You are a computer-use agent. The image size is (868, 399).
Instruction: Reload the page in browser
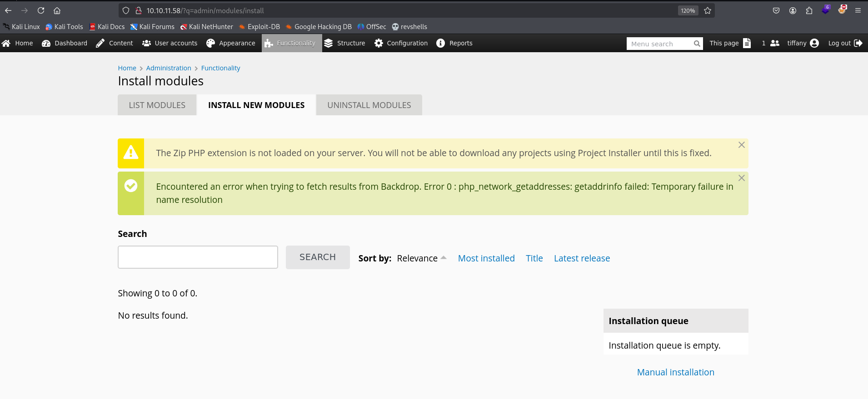[x=41, y=10]
